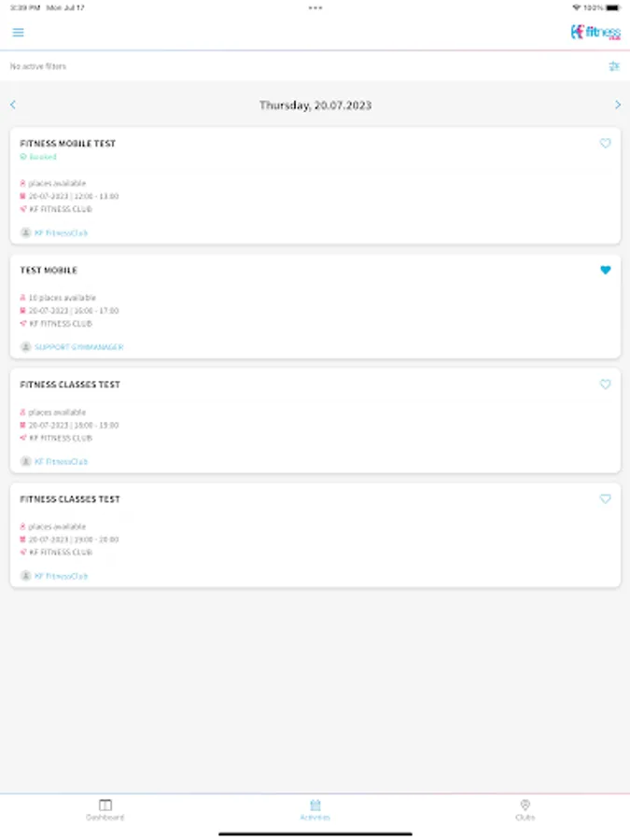The image size is (630, 840).
Task: Click the Thursday, 20.07.2023 date header
Action: (315, 105)
